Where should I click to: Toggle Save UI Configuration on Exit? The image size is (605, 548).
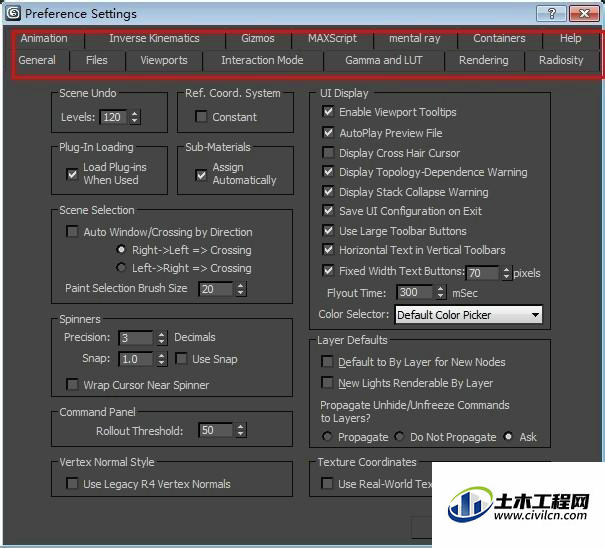328,211
